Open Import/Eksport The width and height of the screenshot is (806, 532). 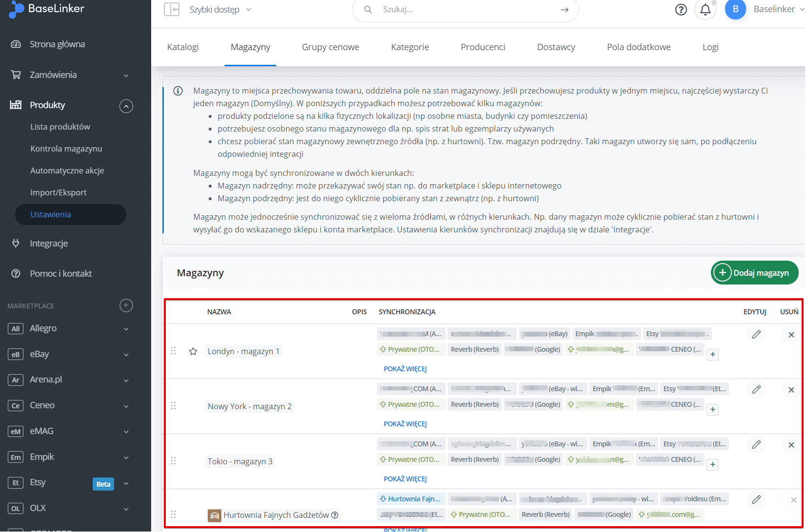tap(59, 192)
